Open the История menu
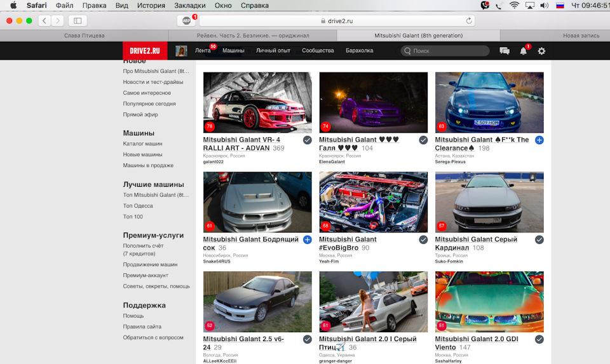610x364 pixels. coord(151,6)
